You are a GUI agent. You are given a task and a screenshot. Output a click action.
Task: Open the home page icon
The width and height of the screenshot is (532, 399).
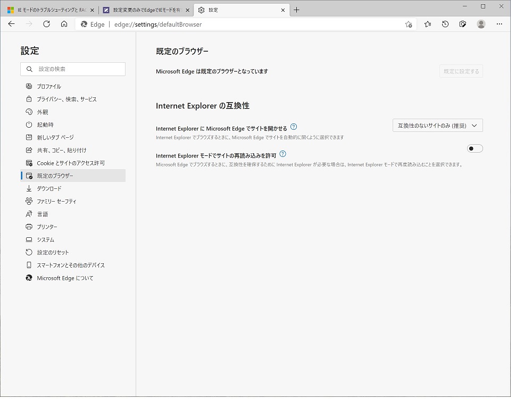pyautogui.click(x=64, y=24)
